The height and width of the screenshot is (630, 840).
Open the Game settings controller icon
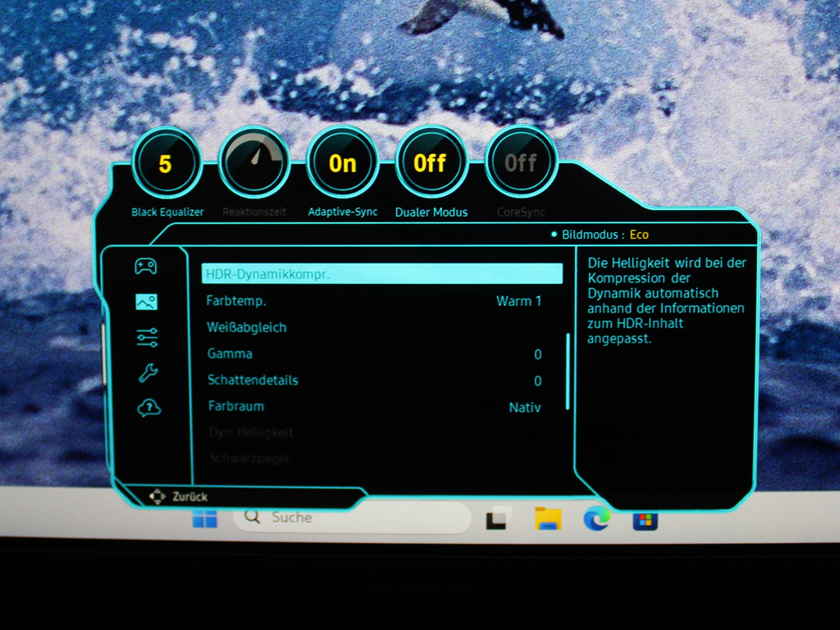pos(146,267)
